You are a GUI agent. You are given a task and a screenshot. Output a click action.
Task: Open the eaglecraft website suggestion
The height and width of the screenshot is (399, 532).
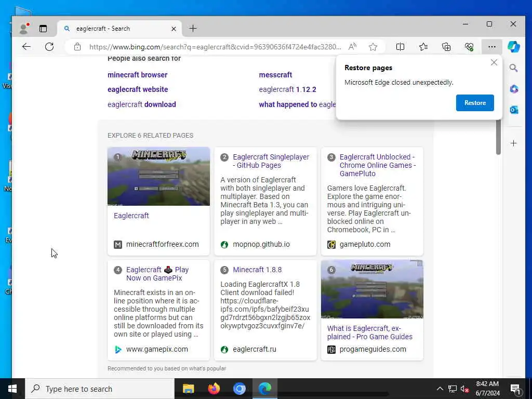click(x=138, y=89)
